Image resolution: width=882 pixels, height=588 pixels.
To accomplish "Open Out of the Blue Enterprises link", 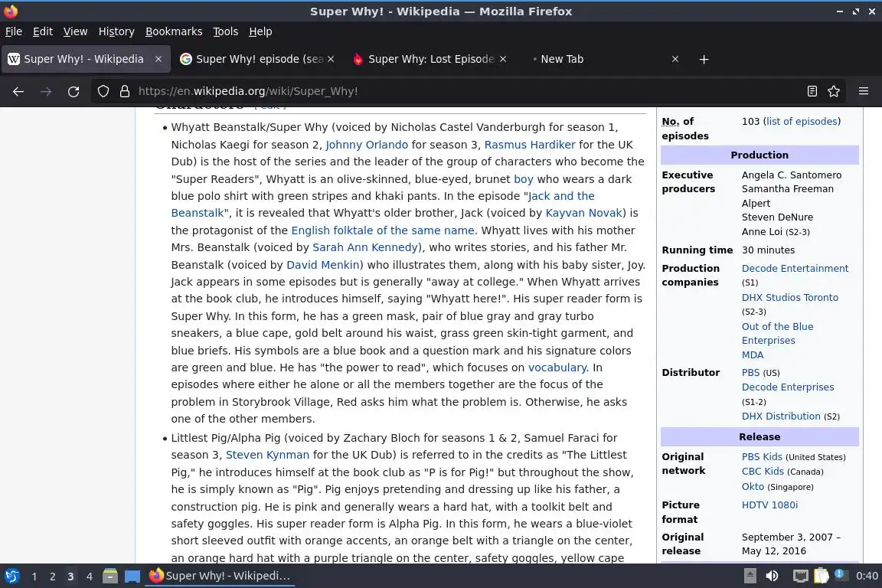I will point(777,333).
